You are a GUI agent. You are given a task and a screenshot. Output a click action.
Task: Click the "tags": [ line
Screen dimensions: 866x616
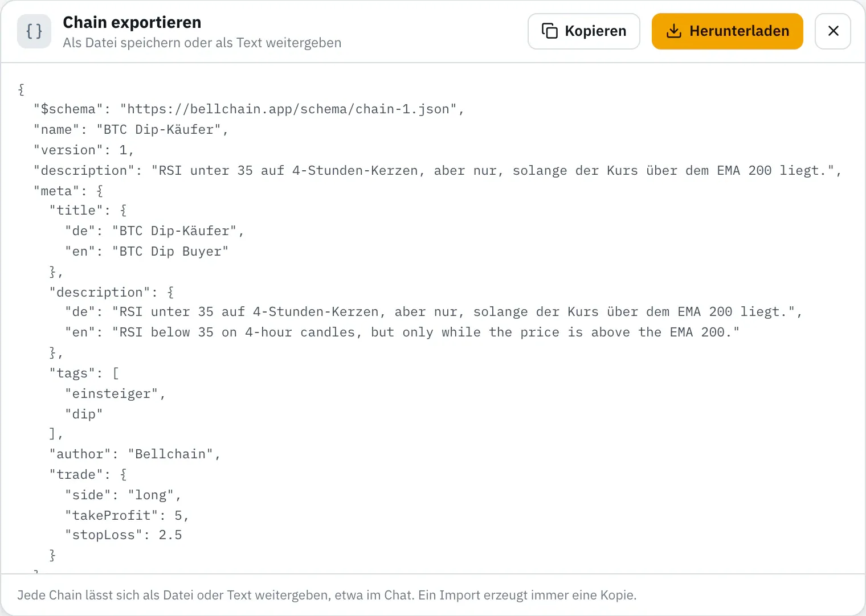[x=84, y=373]
